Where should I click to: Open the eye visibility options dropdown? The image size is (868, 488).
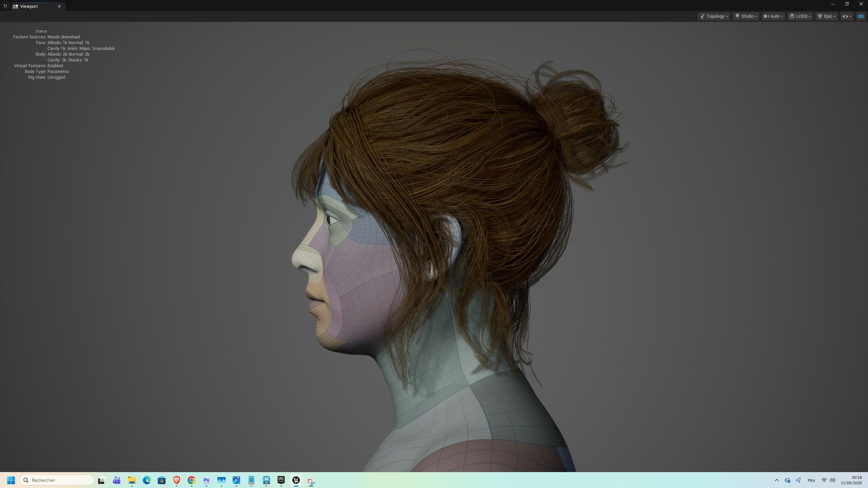pos(847,16)
